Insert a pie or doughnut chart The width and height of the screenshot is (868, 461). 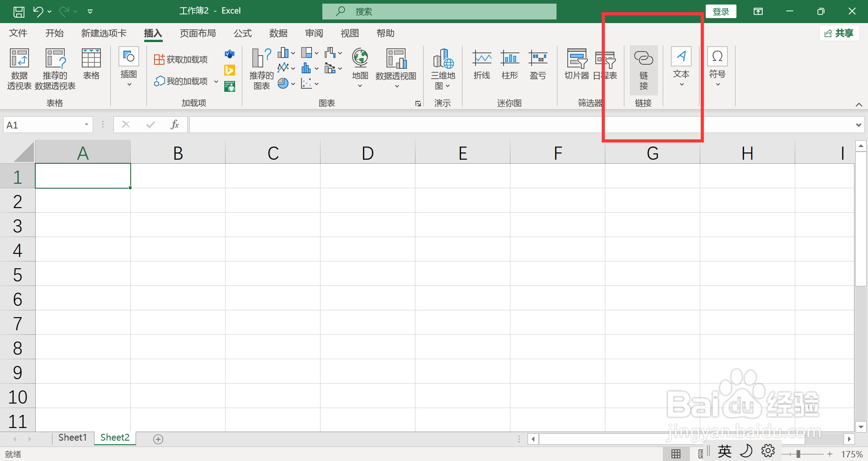click(286, 83)
